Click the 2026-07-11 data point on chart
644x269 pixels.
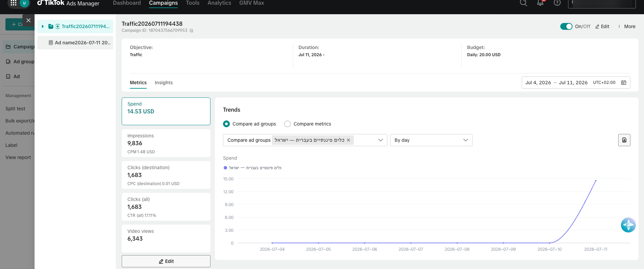596,181
